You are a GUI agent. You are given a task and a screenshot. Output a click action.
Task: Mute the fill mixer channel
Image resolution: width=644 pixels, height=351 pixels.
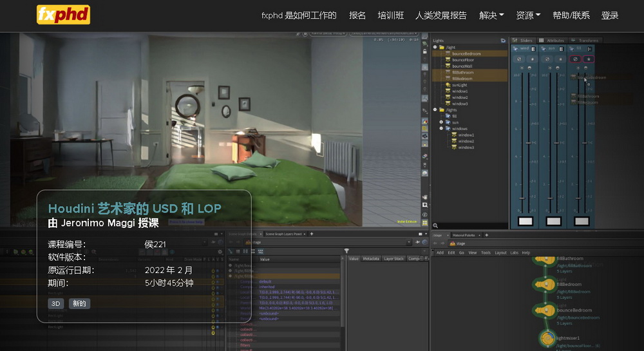pyautogui.click(x=575, y=59)
